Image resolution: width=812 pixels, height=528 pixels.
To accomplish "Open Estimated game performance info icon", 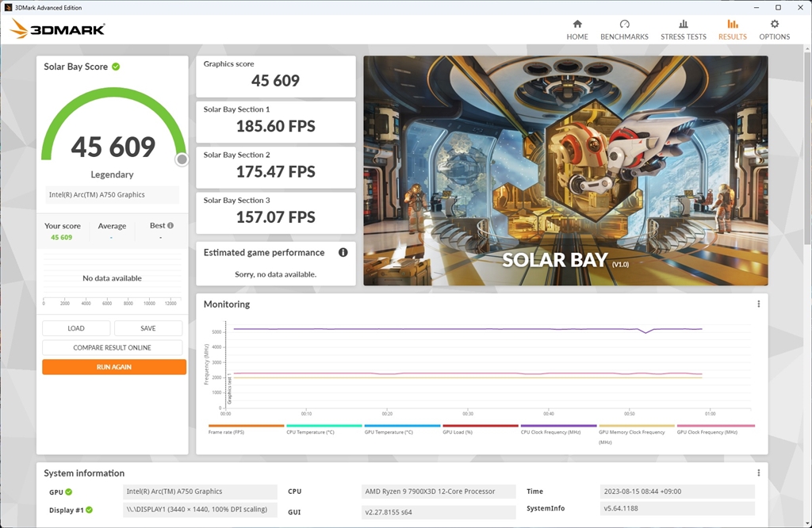I will [343, 252].
